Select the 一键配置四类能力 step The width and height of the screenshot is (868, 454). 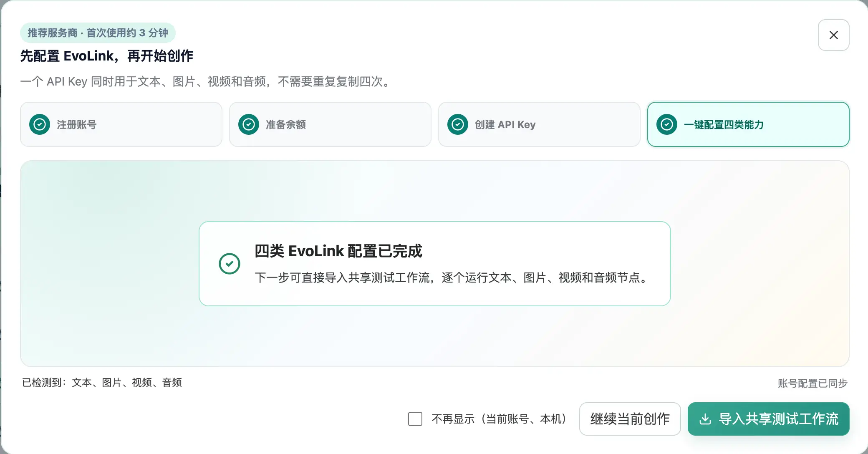pyautogui.click(x=748, y=124)
